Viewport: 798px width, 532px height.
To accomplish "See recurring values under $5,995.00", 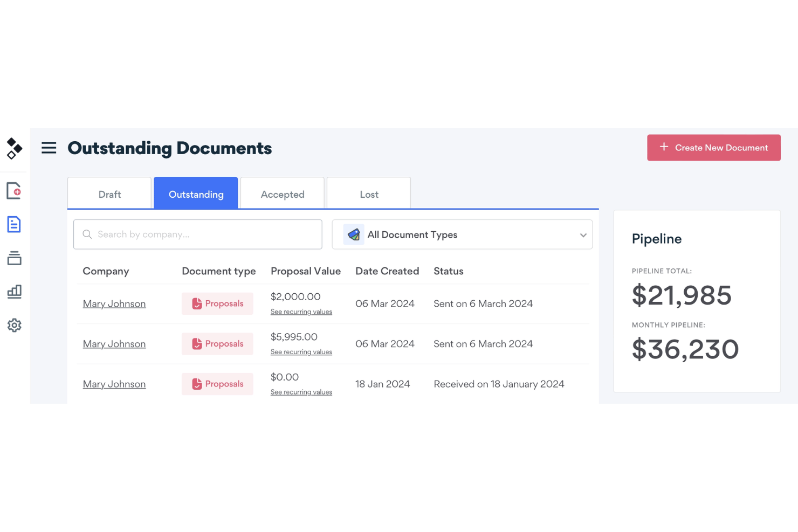I will [301, 352].
